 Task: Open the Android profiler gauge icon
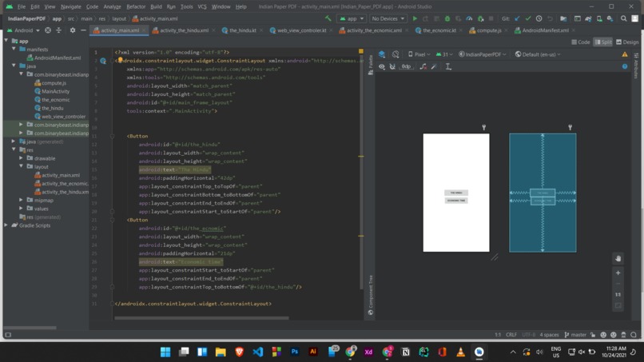469,18
